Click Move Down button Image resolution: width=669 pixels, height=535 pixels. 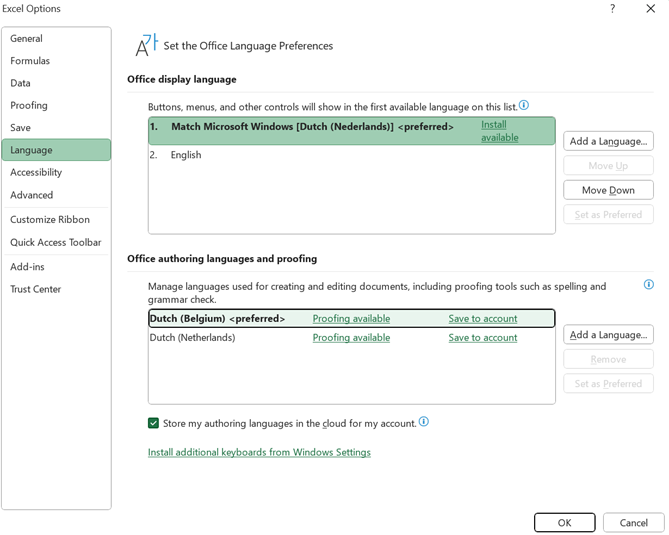(608, 190)
